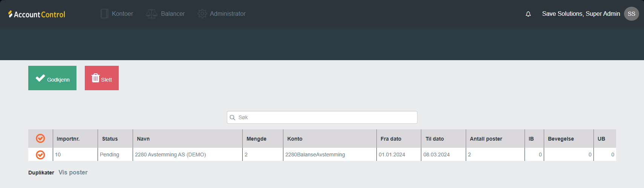Toggle the select-all checkmark in table header
The height and width of the screenshot is (188, 644).
[40, 138]
